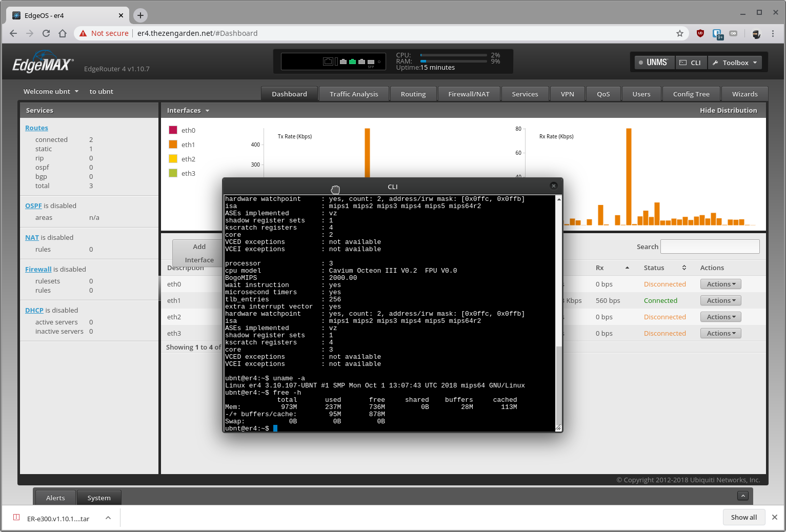Open the System bottom tab
Image resolution: width=786 pixels, height=532 pixels.
(x=99, y=498)
